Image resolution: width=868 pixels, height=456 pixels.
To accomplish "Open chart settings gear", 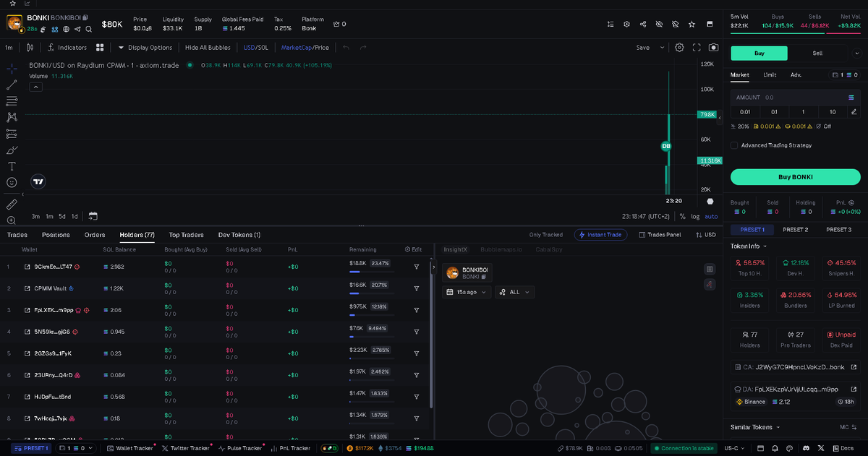I will [680, 48].
